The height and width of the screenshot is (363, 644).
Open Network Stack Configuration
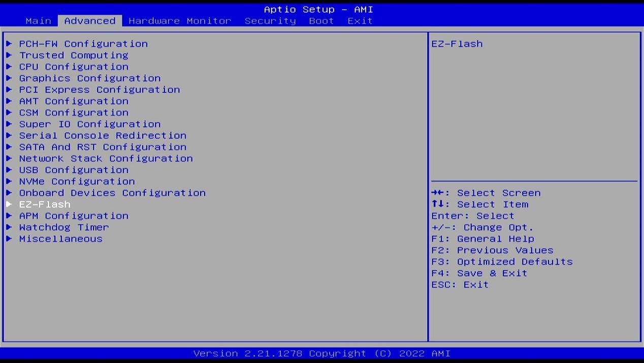106,159
